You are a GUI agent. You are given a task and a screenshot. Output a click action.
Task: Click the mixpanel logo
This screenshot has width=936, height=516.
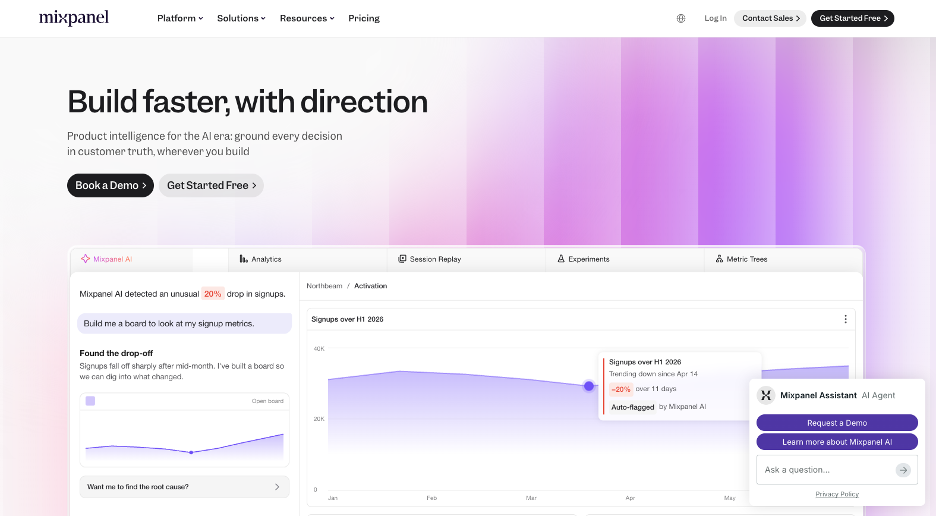point(74,18)
